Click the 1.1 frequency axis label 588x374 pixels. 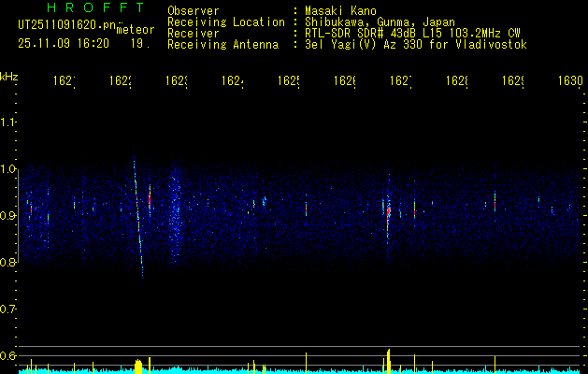click(7, 122)
